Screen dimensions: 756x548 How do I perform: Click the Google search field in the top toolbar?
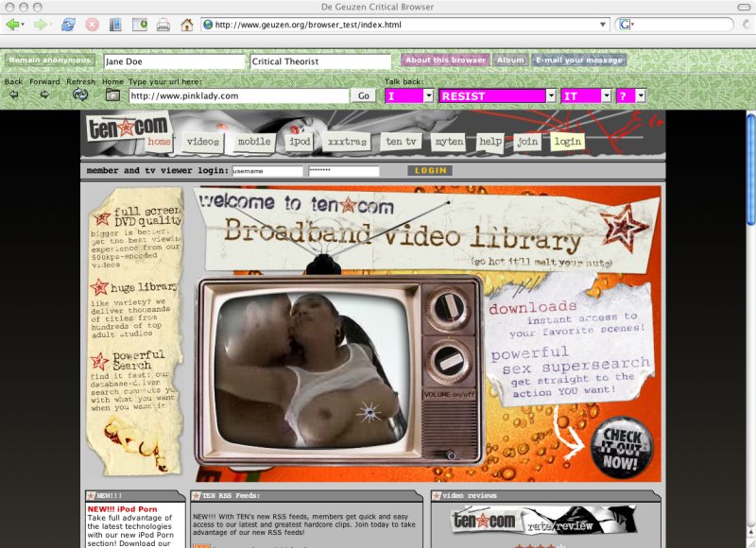pos(674,25)
